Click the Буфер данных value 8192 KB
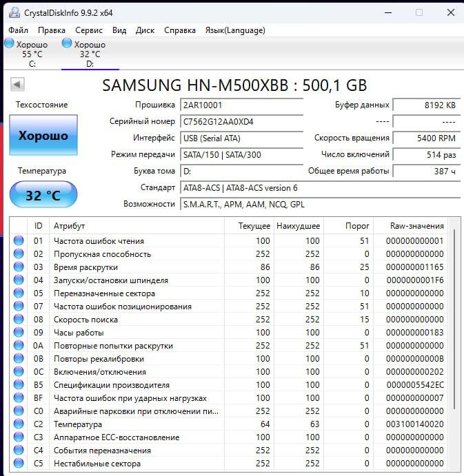 (x=427, y=105)
